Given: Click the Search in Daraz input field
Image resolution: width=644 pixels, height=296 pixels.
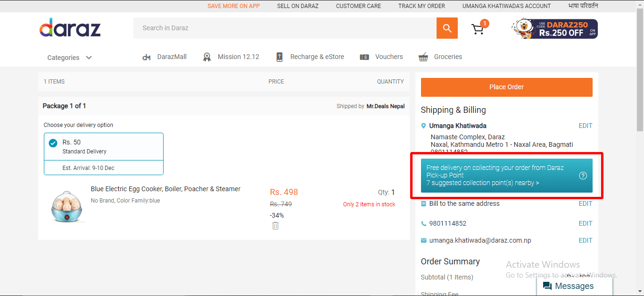Looking at the screenshot, I should (x=283, y=28).
